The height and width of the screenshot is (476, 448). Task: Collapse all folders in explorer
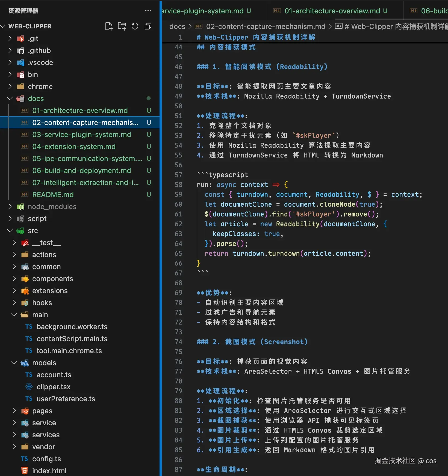148,26
